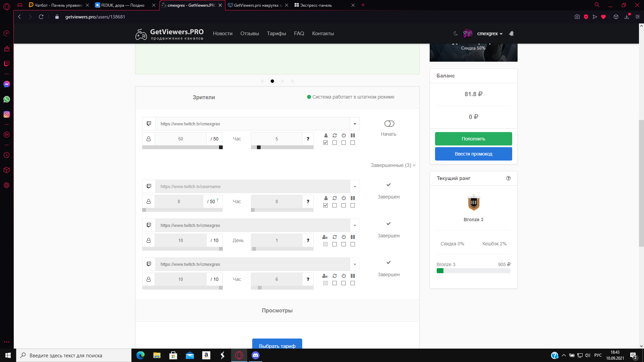This screenshot has width=644, height=362.
Task: Expand URL dropdown in День completed task
Action: coord(355,226)
